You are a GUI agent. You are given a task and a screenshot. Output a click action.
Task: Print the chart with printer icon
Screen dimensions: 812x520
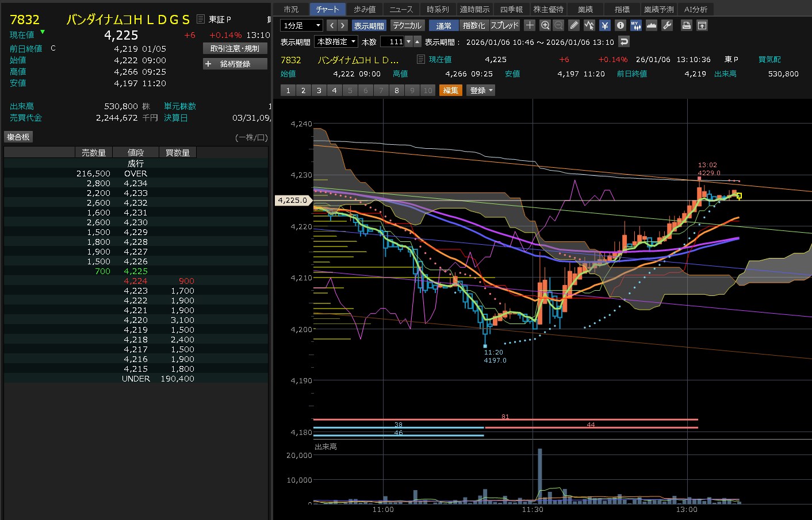[x=686, y=25]
